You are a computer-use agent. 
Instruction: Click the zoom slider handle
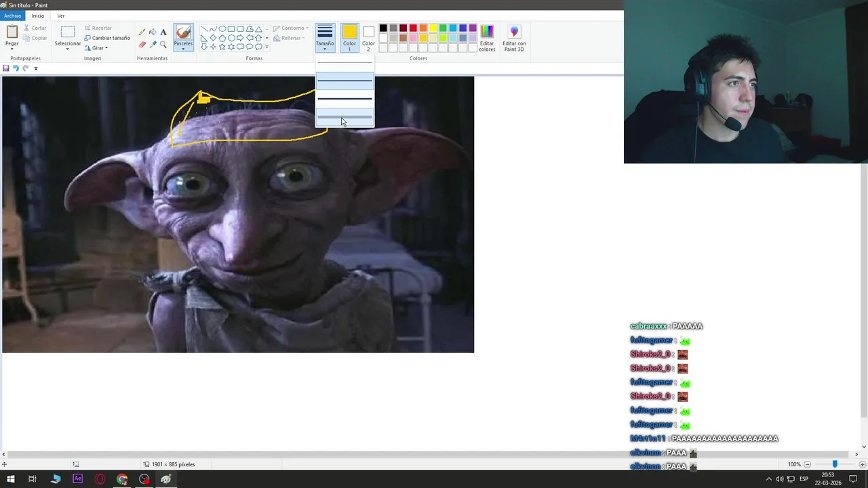tap(835, 464)
